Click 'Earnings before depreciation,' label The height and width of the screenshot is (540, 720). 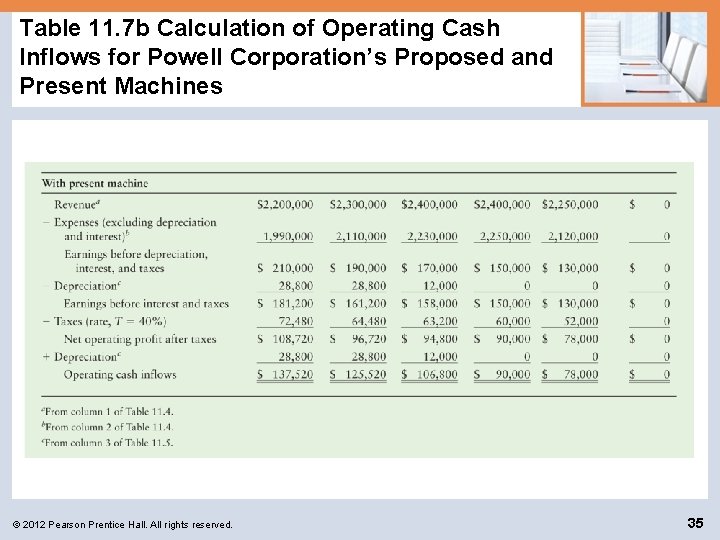point(136,254)
